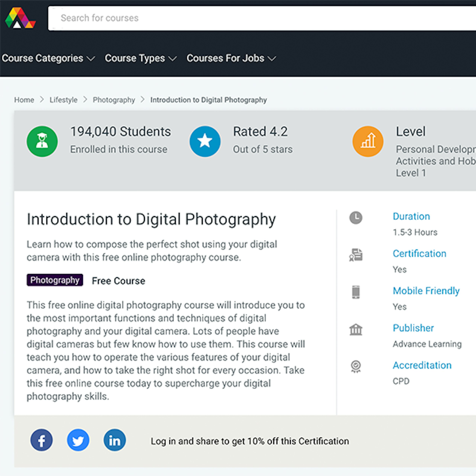Click the green students graduate icon

point(42,141)
